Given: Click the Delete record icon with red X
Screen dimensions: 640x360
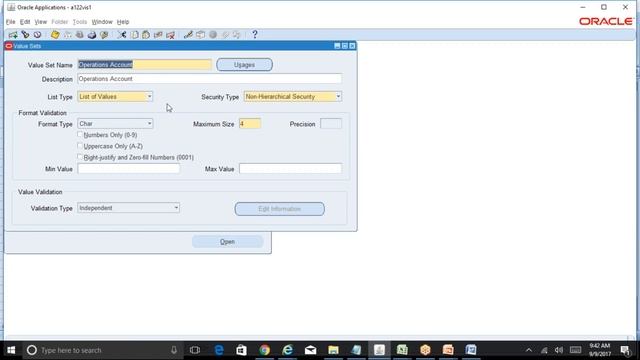Looking at the screenshot, I should click(171, 35).
